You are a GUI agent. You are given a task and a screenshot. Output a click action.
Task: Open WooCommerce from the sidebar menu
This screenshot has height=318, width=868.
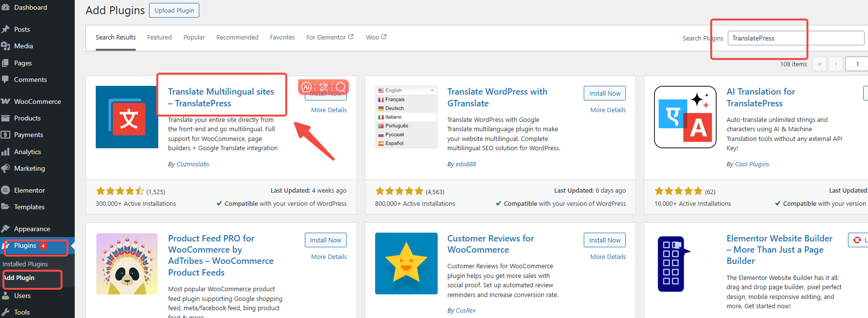click(37, 101)
